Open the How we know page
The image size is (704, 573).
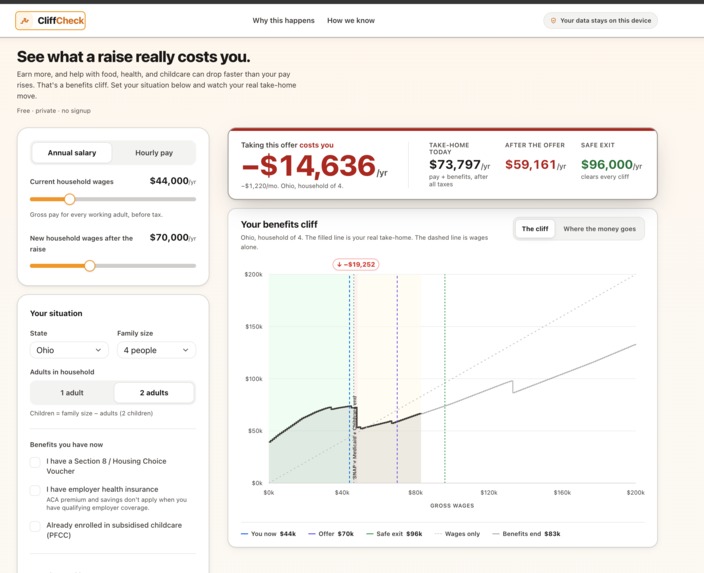click(351, 21)
